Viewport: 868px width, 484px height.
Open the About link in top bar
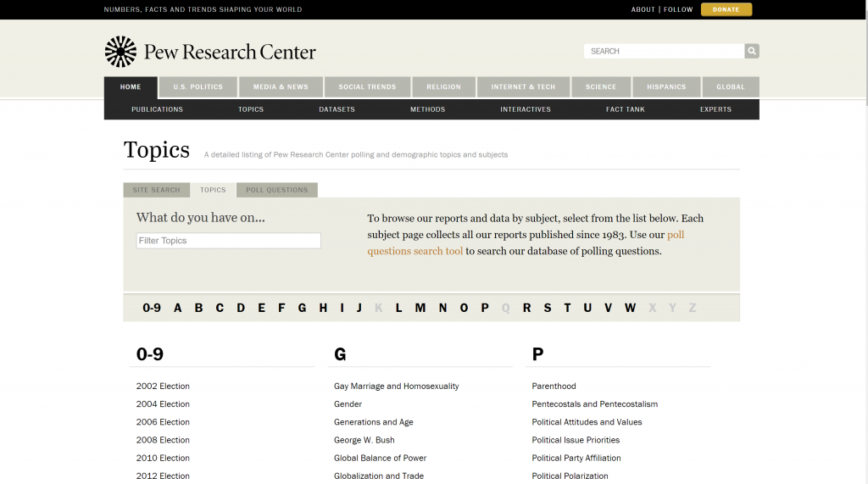643,9
